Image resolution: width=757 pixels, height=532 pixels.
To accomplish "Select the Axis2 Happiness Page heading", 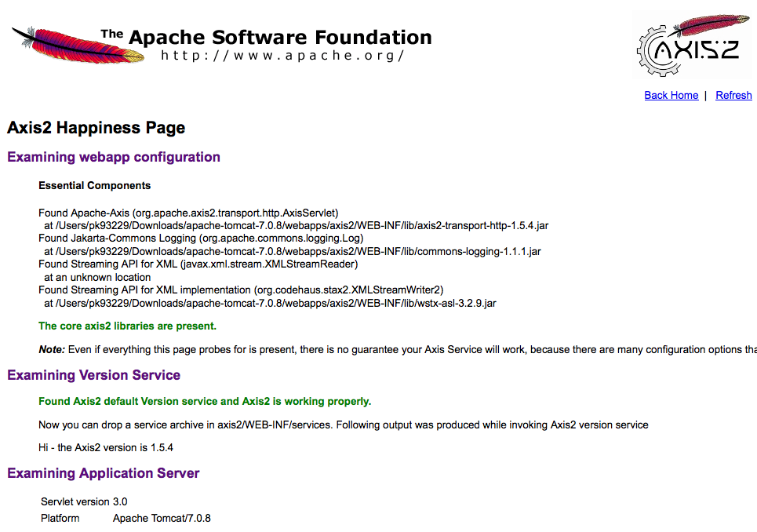I will pyautogui.click(x=96, y=127).
